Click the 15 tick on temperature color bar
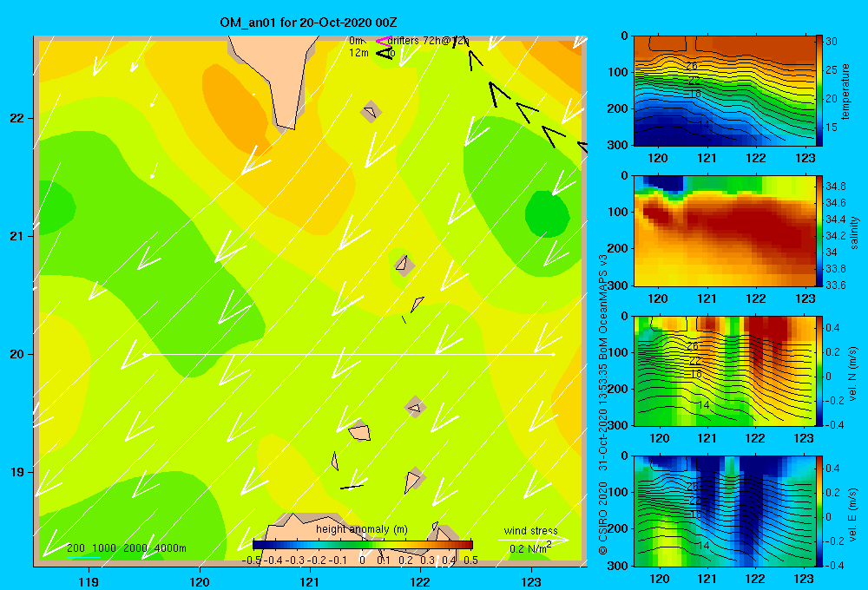Image resolution: width=868 pixels, height=590 pixels. click(832, 128)
